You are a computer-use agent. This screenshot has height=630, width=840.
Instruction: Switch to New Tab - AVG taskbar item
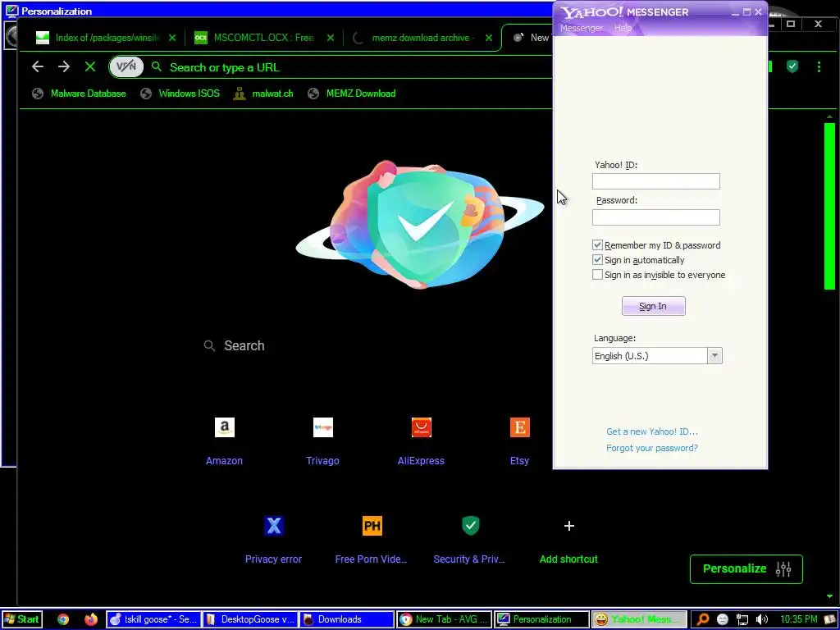[x=444, y=619]
